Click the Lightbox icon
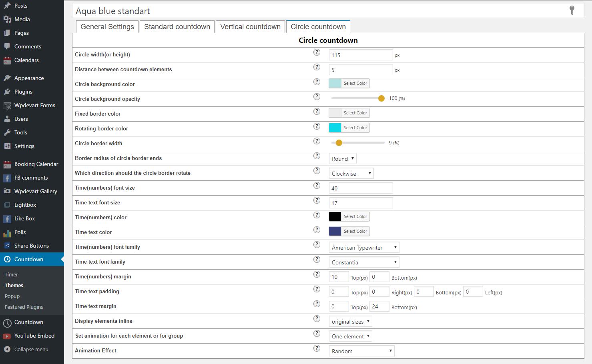 [x=7, y=205]
